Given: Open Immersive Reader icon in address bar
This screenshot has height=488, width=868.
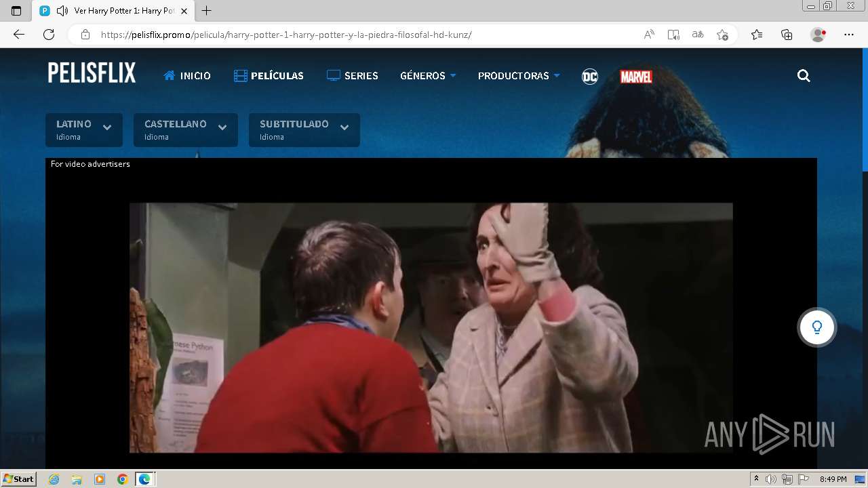Looking at the screenshot, I should coord(673,35).
